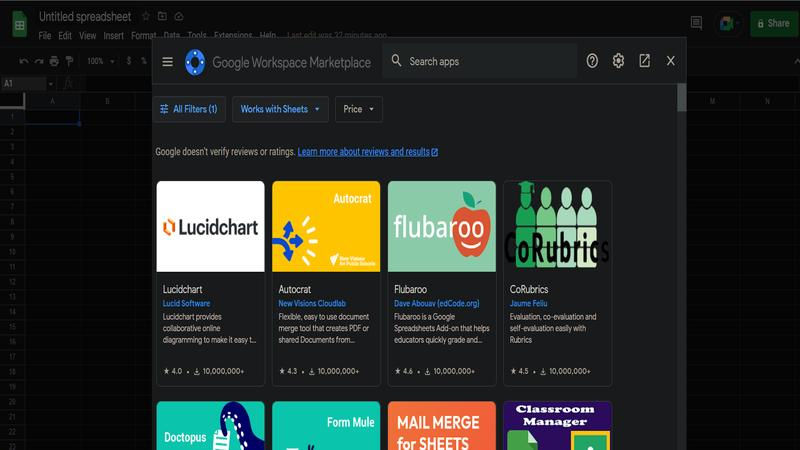Image resolution: width=800 pixels, height=450 pixels.
Task: Click the print icon in Sheets toolbar
Action: point(54,61)
